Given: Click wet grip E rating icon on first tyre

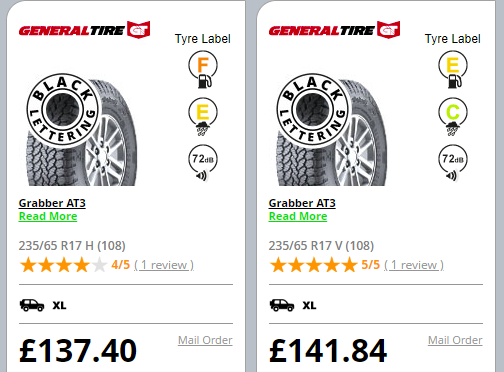Looking at the screenshot, I should click(x=203, y=117).
